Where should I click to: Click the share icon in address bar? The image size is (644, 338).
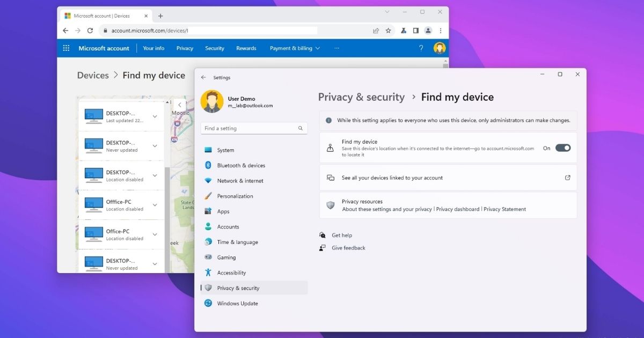tap(376, 31)
